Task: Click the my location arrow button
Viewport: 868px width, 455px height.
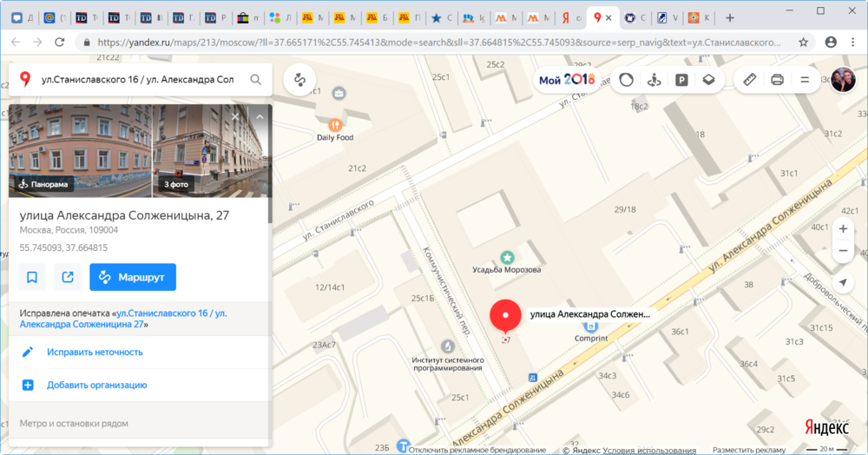Action: point(843,283)
